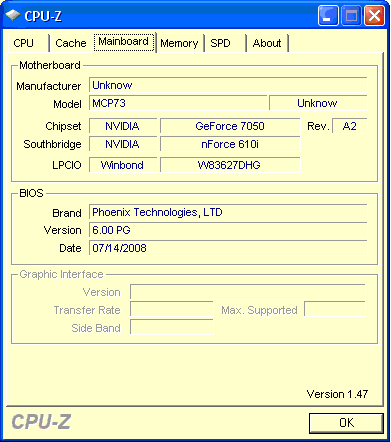
Task: Open the Cache tab
Action: [70, 43]
